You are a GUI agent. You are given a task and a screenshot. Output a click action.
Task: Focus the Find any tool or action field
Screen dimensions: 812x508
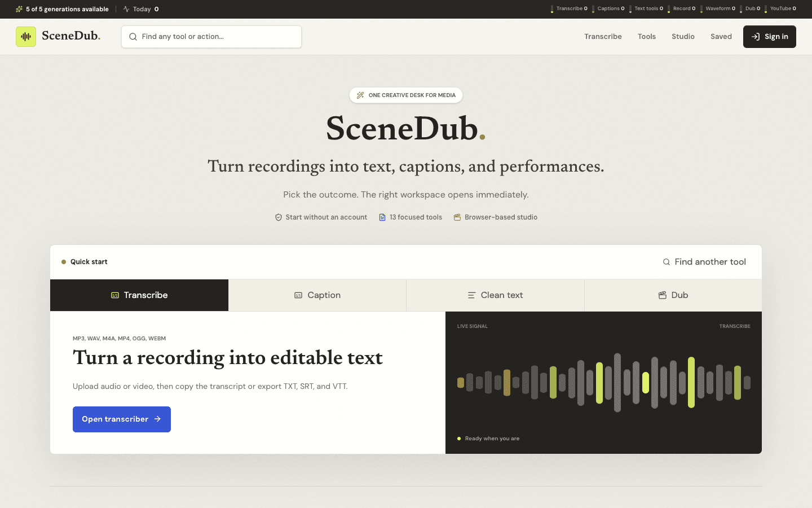211,37
